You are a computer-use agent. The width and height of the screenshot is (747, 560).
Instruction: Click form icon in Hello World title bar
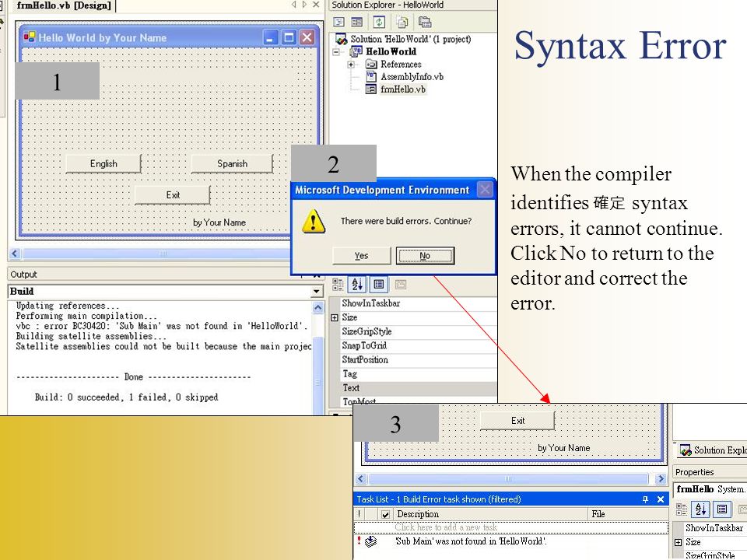29,37
